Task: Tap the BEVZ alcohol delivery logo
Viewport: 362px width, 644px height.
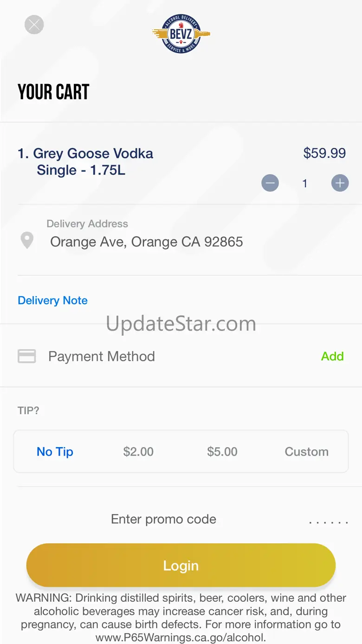Action: click(x=181, y=33)
